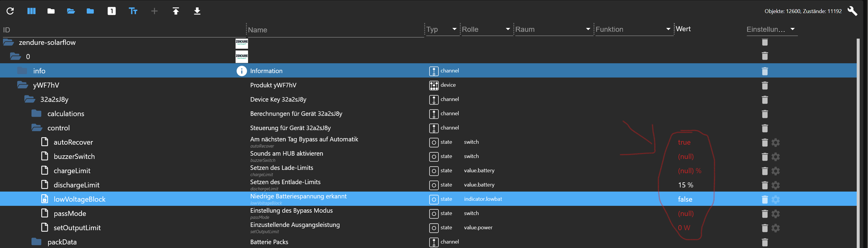Toggle the passMode null value

click(x=685, y=214)
